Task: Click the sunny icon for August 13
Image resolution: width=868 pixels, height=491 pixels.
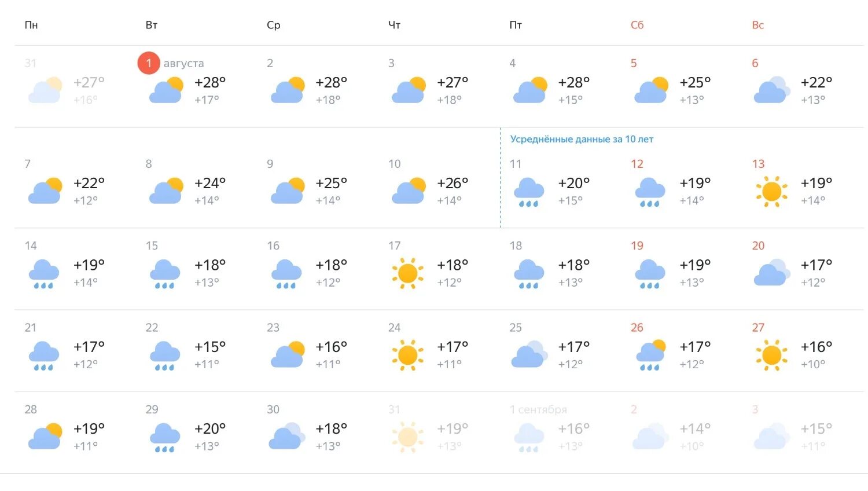Action: click(x=771, y=192)
